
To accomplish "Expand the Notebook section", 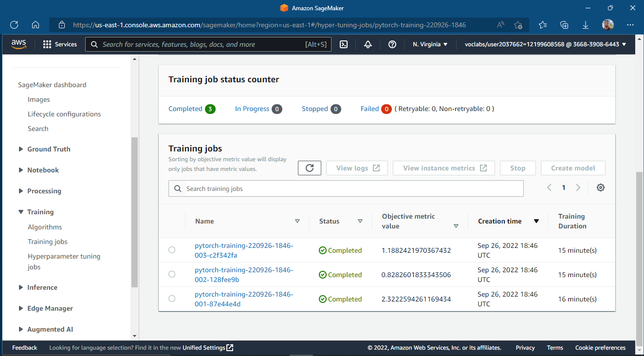I will pyautogui.click(x=21, y=170).
